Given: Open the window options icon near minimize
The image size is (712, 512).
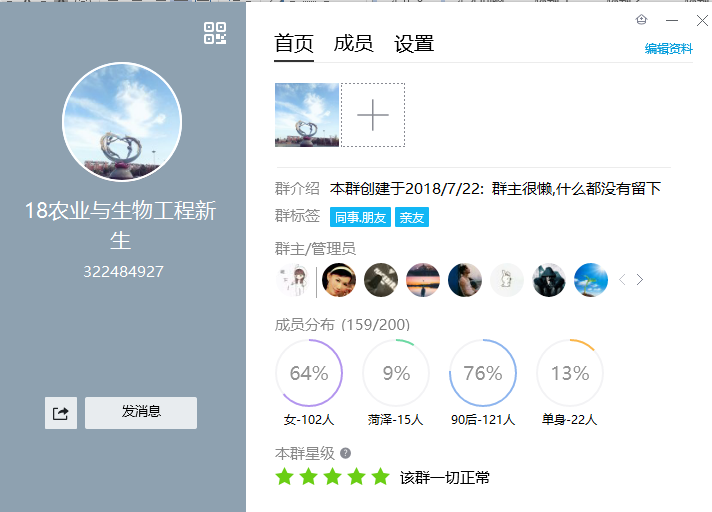Looking at the screenshot, I should coord(642,20).
